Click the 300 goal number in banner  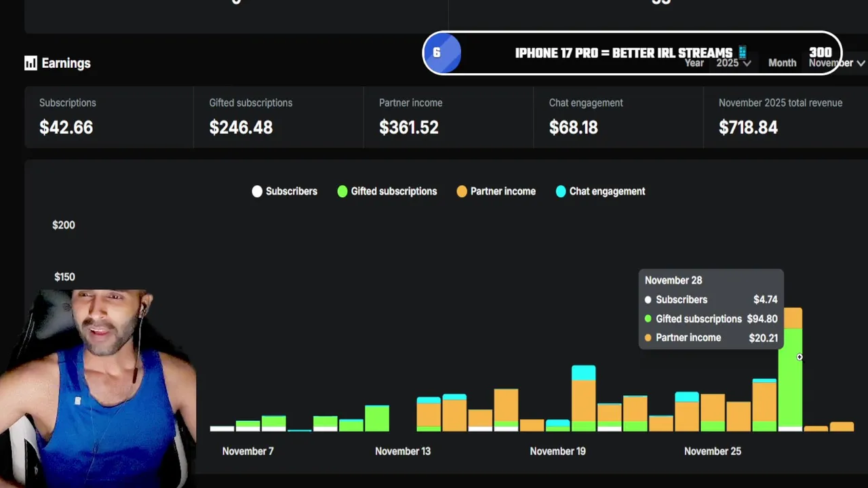coord(820,53)
